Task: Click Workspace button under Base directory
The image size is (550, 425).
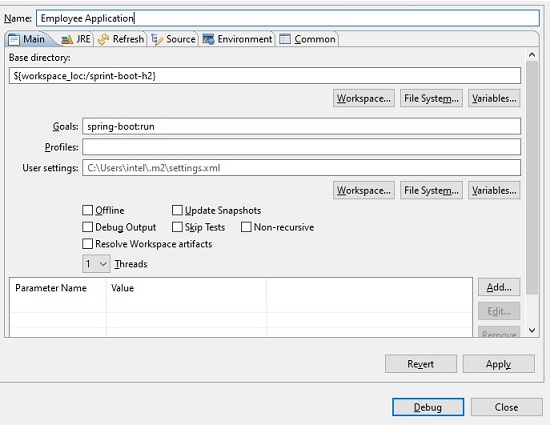Action: click(x=364, y=99)
